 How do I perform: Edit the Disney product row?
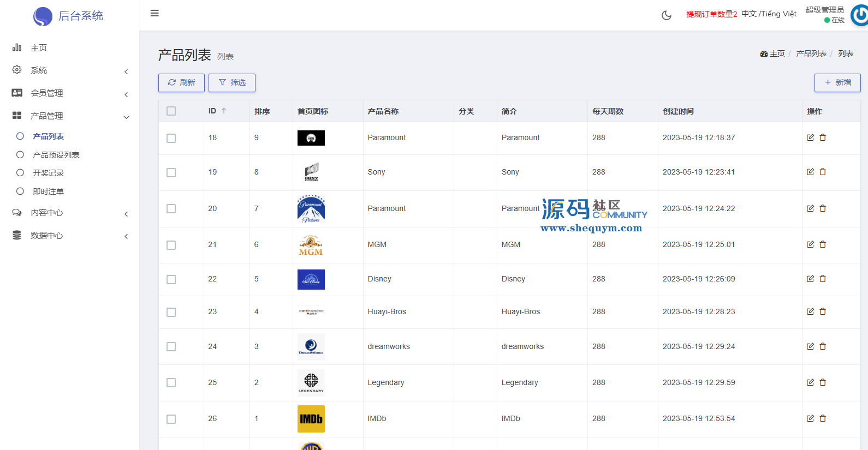point(810,279)
